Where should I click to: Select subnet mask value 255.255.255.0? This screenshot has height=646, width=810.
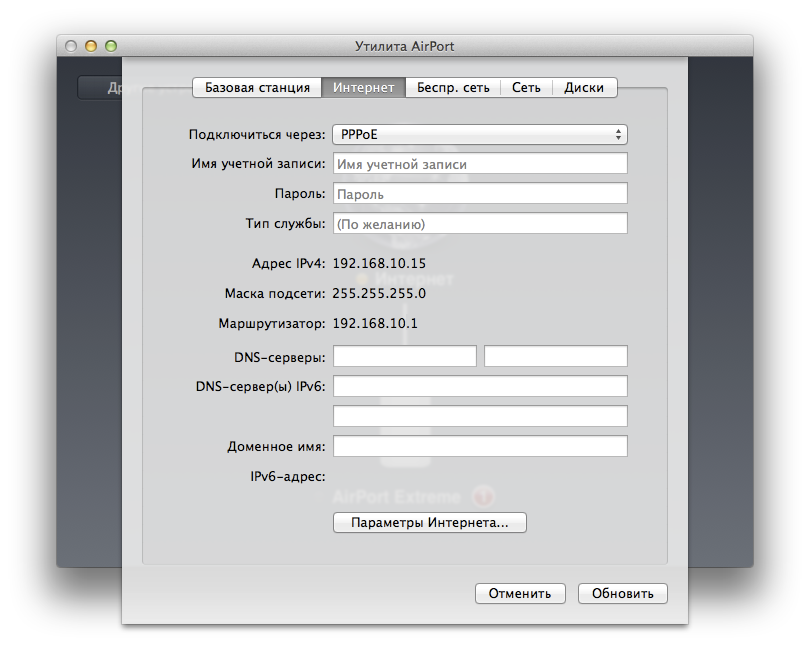tap(379, 293)
